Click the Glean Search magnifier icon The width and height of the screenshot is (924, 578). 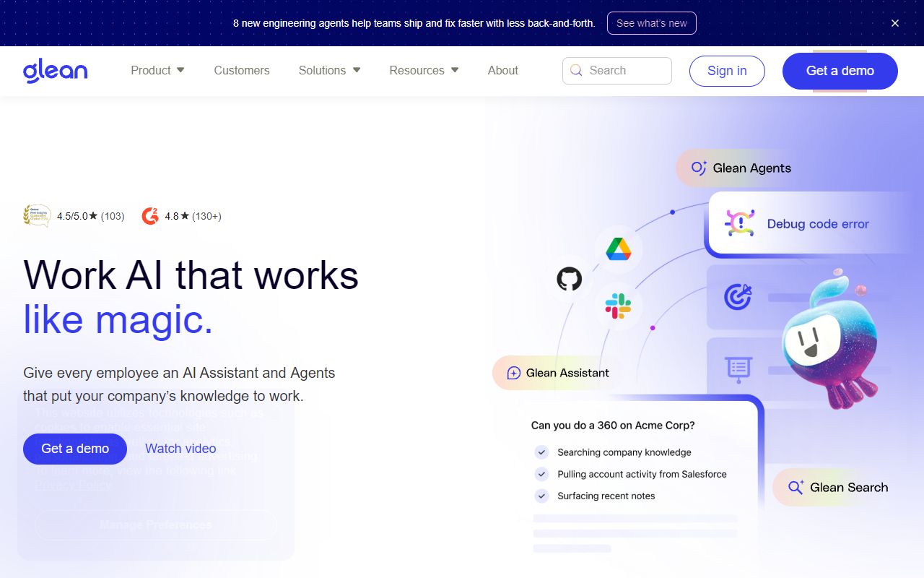(796, 487)
